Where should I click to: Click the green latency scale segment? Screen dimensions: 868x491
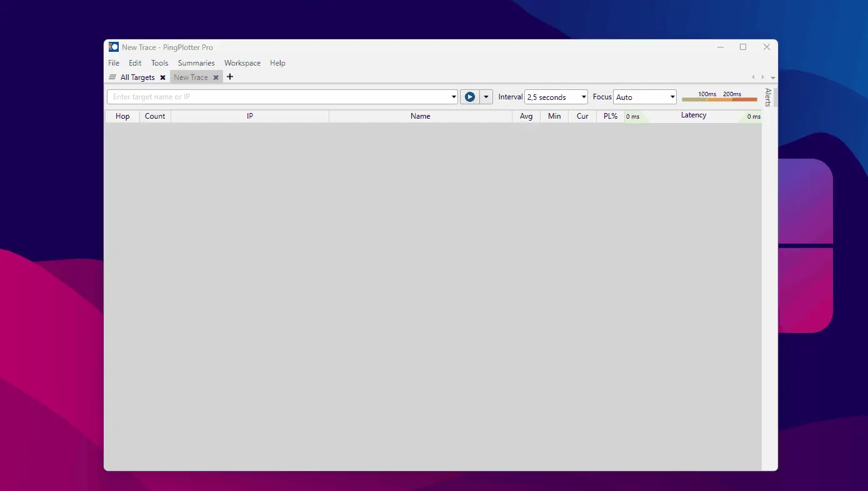[694, 99]
